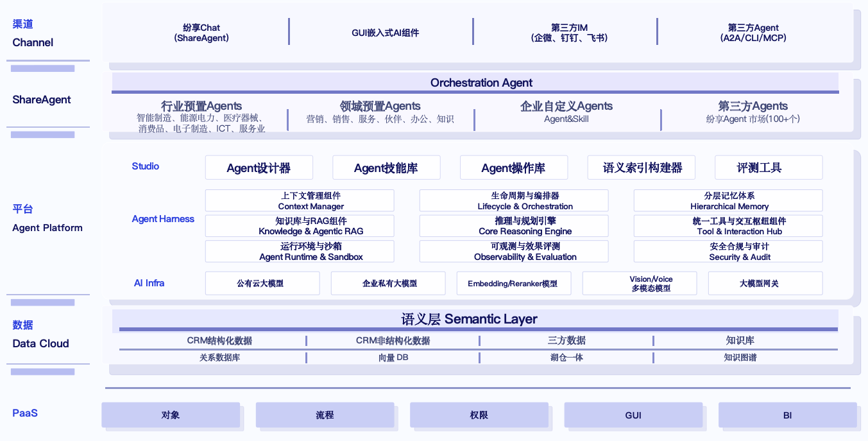Click the PaaS 权限 block
The width and height of the screenshot is (868, 441).
[479, 415]
